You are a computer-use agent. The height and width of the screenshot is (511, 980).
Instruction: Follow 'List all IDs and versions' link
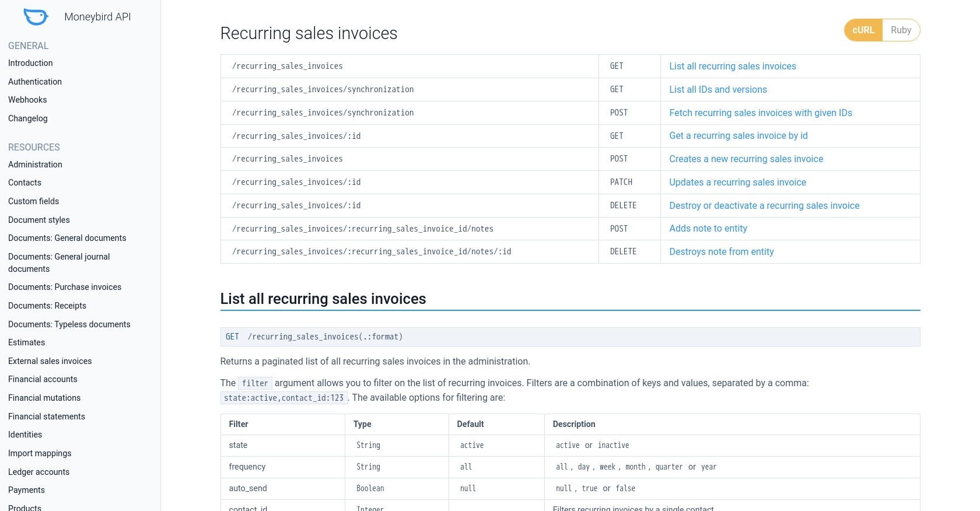click(718, 90)
